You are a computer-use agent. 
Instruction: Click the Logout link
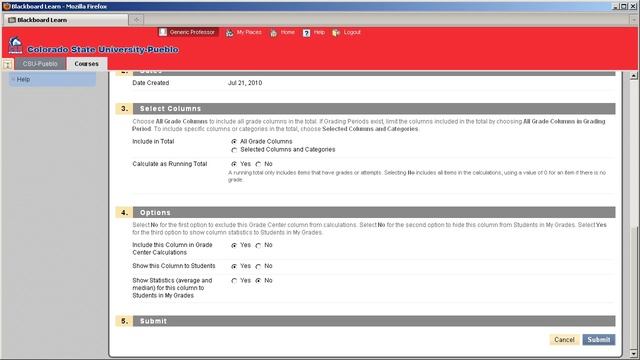click(x=352, y=32)
